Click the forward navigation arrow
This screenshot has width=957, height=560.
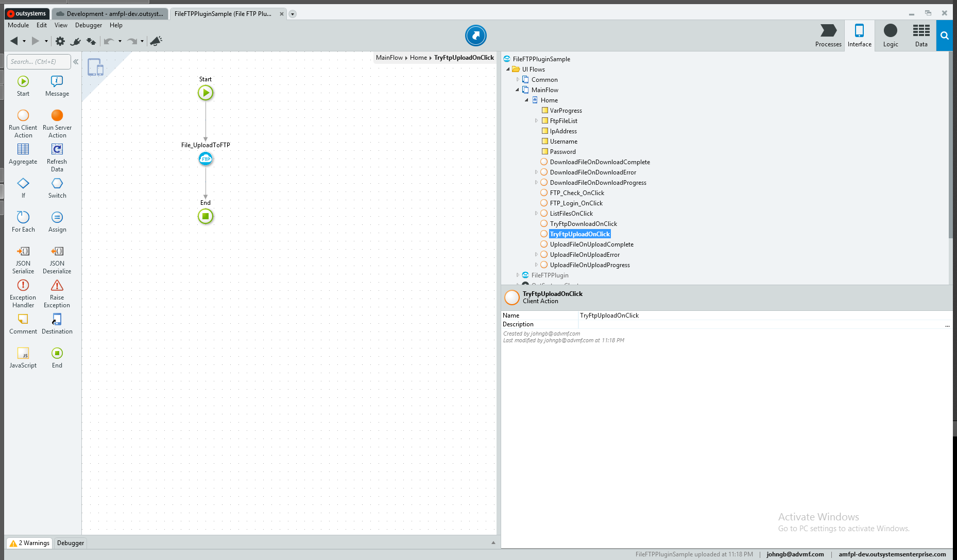pos(35,41)
